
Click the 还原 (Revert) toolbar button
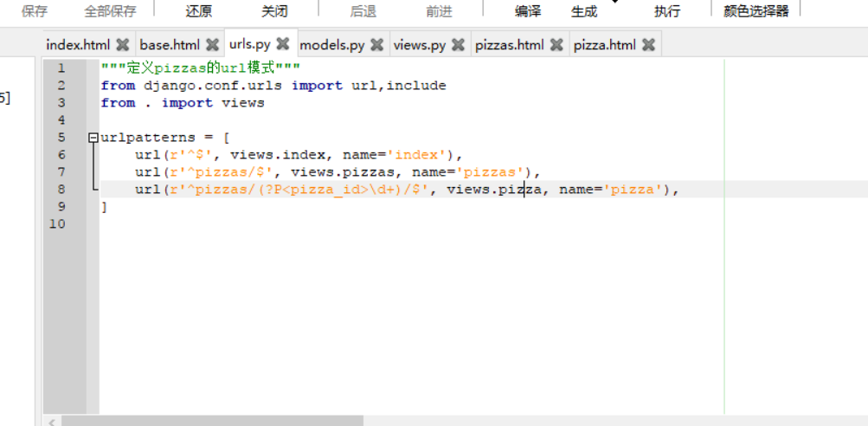click(x=199, y=11)
